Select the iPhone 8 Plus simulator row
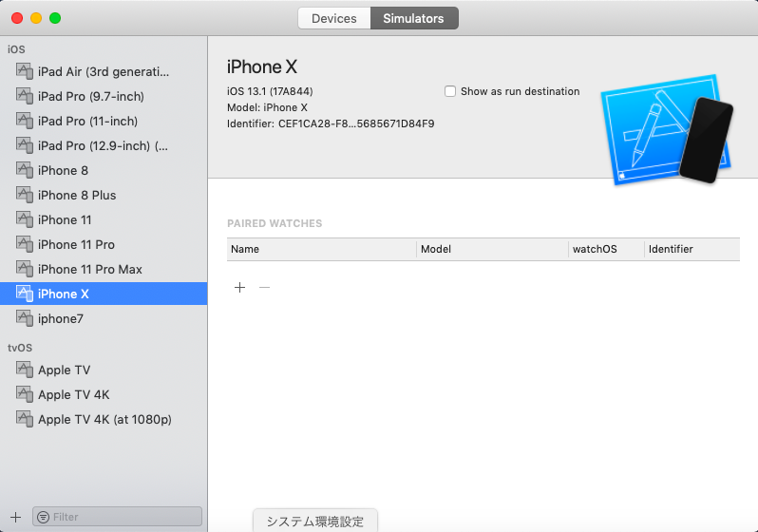The image size is (758, 532). tap(104, 195)
